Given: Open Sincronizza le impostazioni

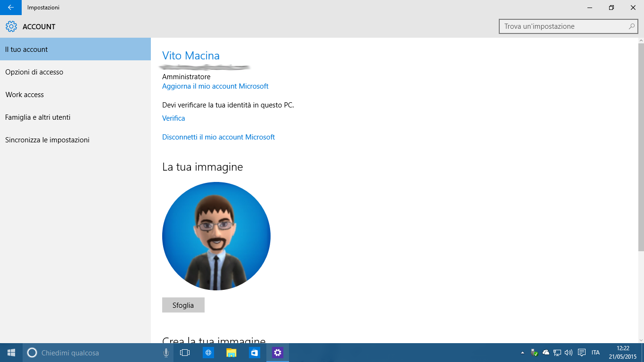Looking at the screenshot, I should pyautogui.click(x=75, y=140).
